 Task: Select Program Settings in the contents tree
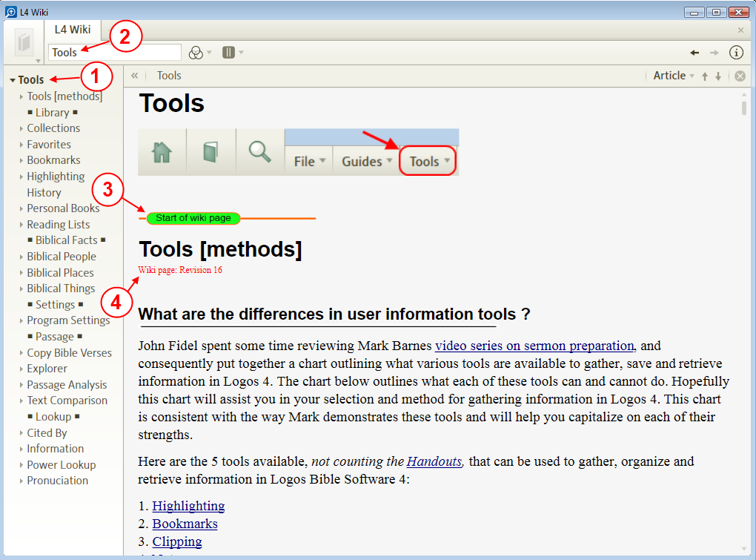(68, 320)
